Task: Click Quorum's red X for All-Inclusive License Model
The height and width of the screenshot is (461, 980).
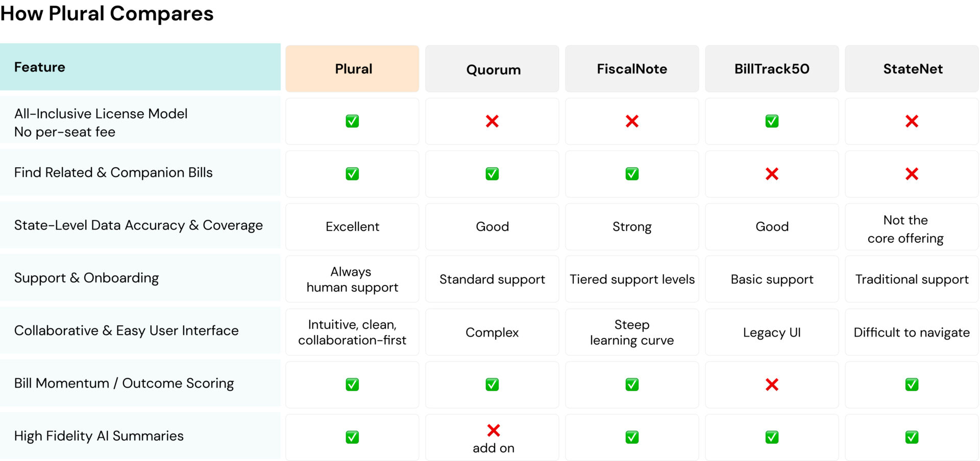Action: tap(492, 121)
